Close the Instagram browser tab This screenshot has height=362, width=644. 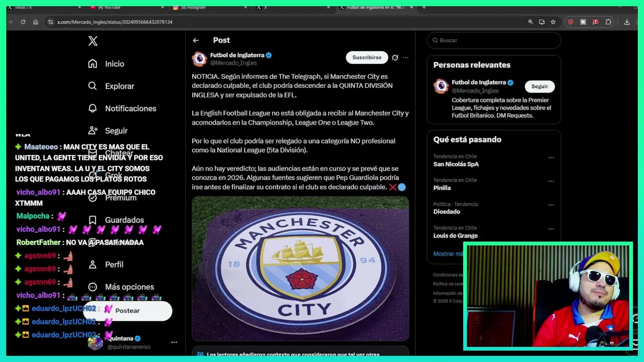coord(246,7)
